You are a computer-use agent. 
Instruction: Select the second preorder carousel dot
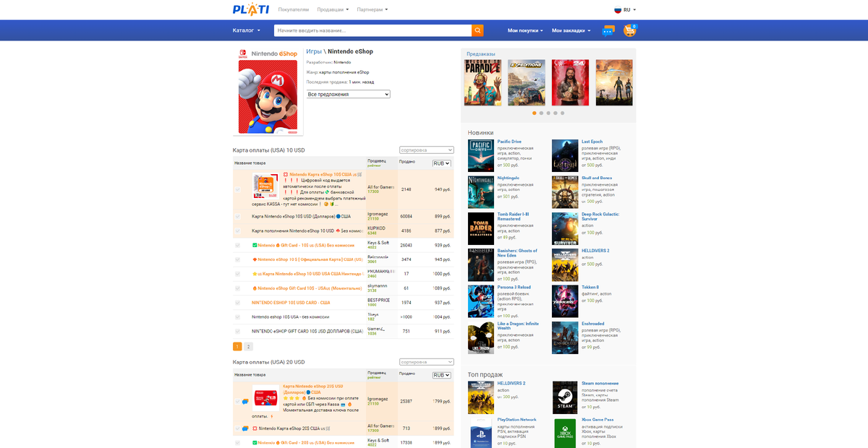click(x=541, y=113)
